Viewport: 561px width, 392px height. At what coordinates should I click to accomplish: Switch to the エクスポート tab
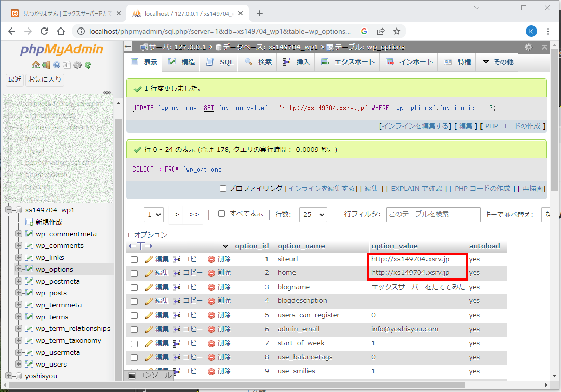(349, 62)
